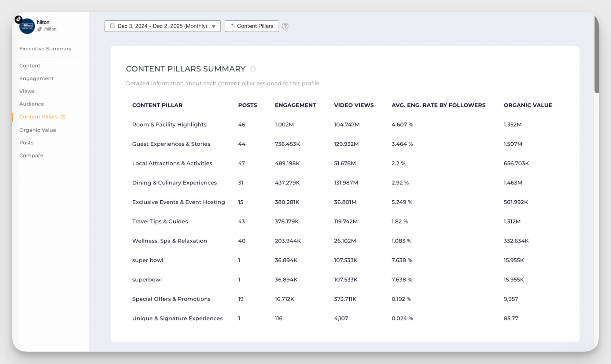
Task: Open the /hilton profile handle link
Action: 50,29
